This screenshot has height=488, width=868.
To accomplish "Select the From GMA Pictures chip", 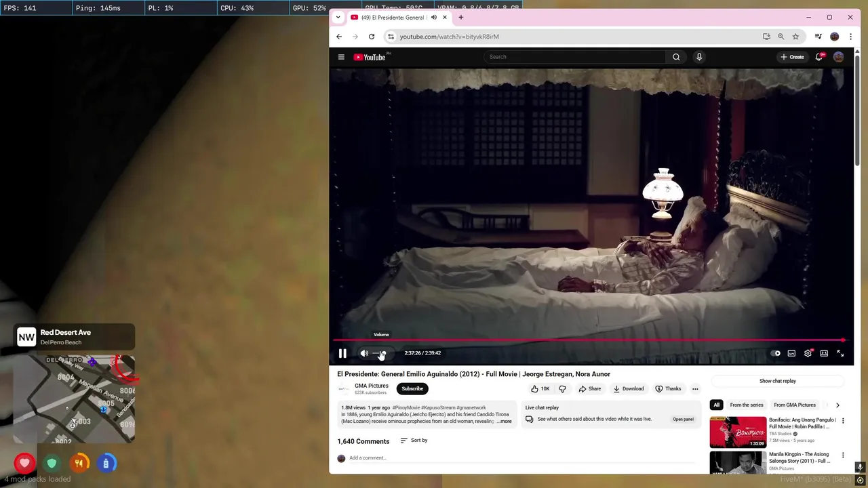I will coord(795,405).
